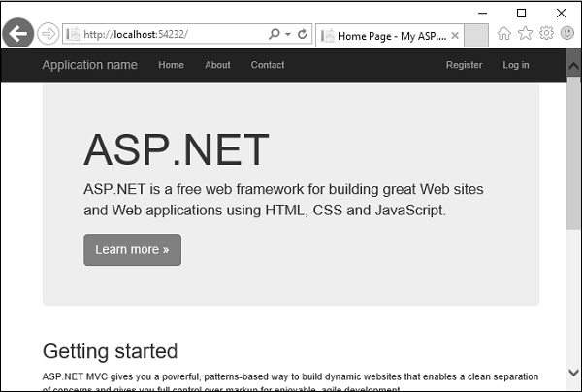Click in the localhost address URL field

[x=165, y=34]
